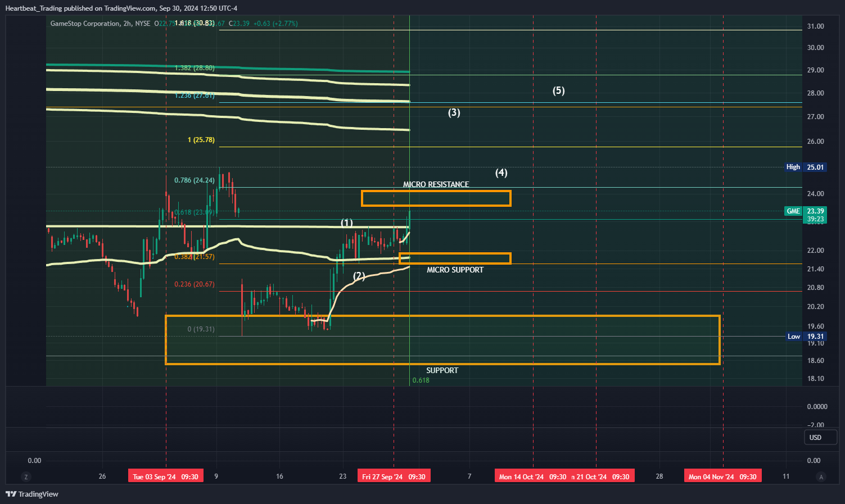Toggle the A auto-scale icon
The width and height of the screenshot is (845, 504).
click(x=821, y=476)
